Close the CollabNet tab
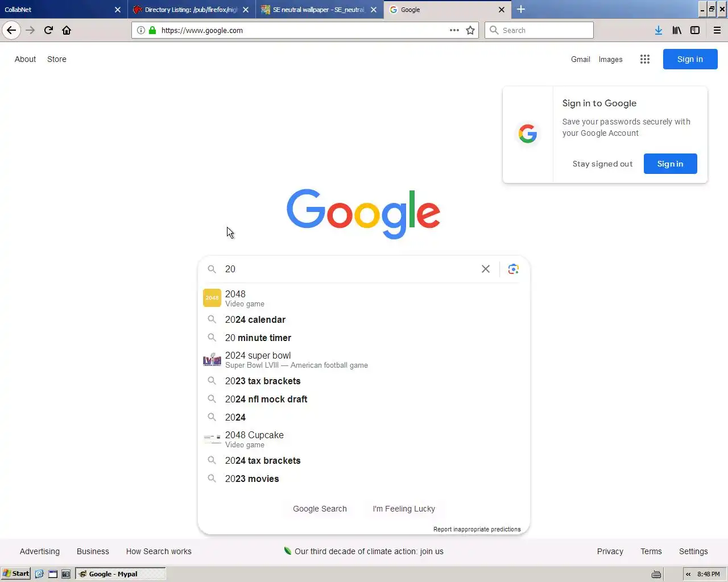 [118, 9]
